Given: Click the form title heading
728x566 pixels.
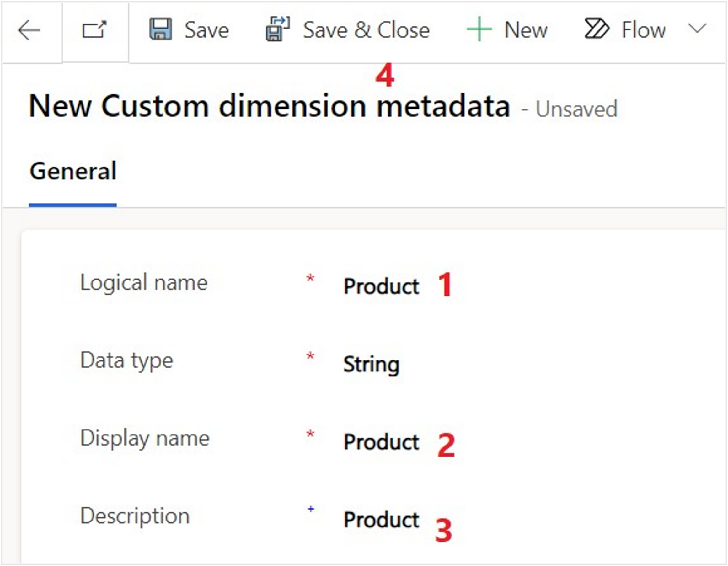Looking at the screenshot, I should point(269,107).
